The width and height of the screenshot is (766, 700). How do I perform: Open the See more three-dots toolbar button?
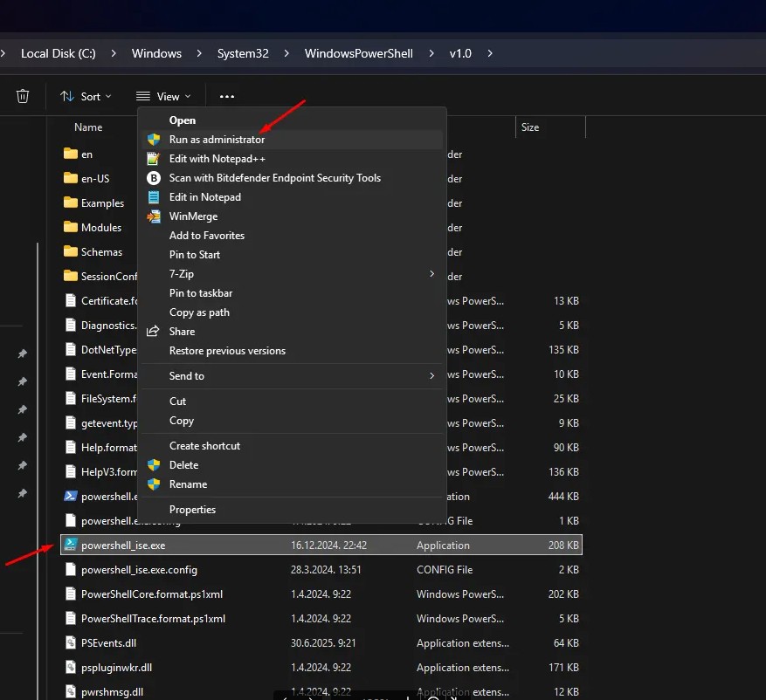tap(227, 97)
